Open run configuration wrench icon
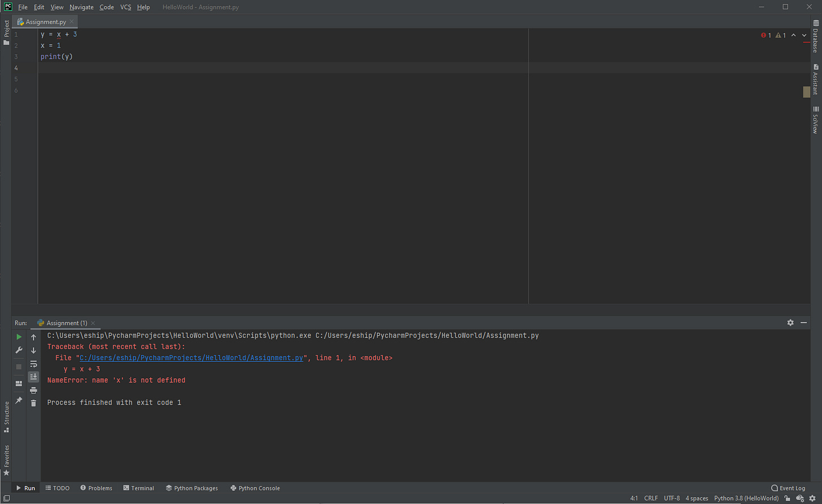This screenshot has width=822, height=504. tap(19, 350)
